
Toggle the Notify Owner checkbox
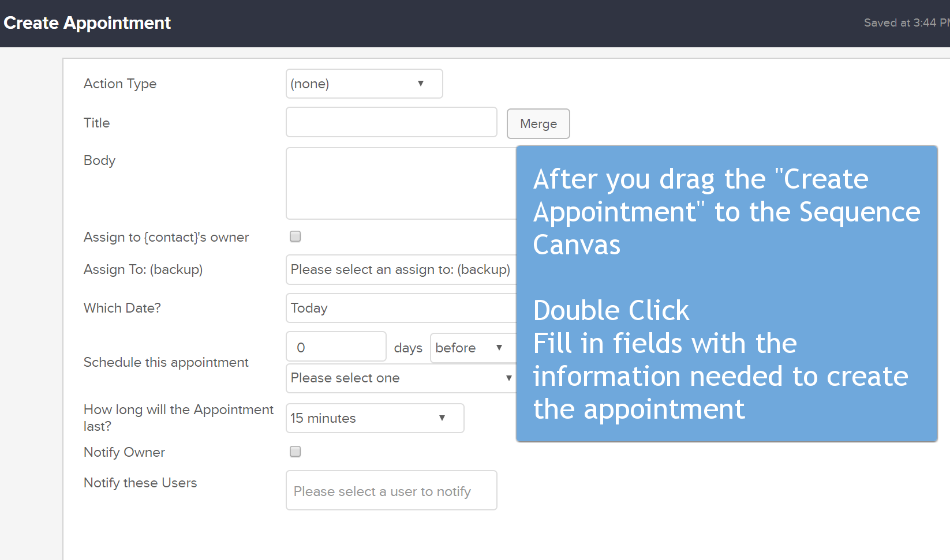[296, 452]
